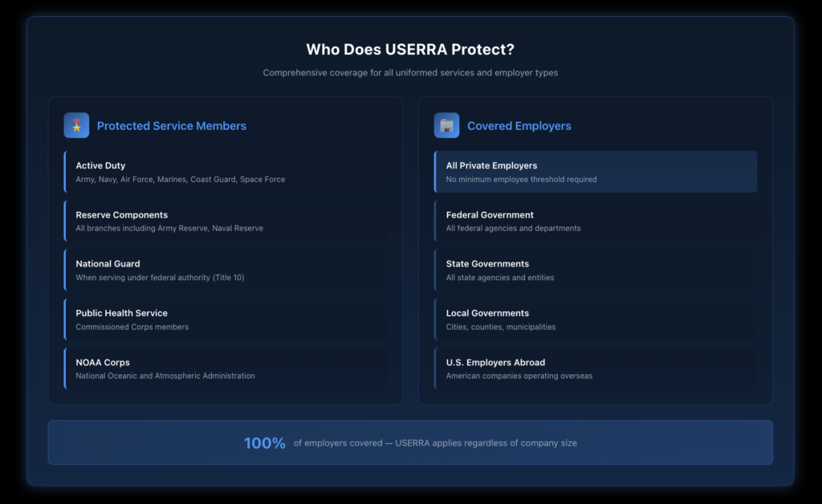Click the employers covered banner strip

[411, 442]
